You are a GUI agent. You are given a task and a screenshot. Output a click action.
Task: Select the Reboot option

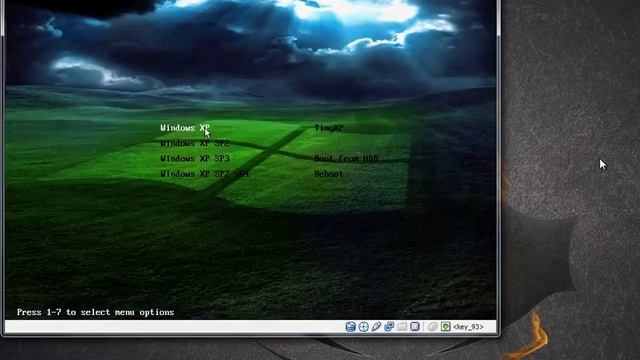329,174
